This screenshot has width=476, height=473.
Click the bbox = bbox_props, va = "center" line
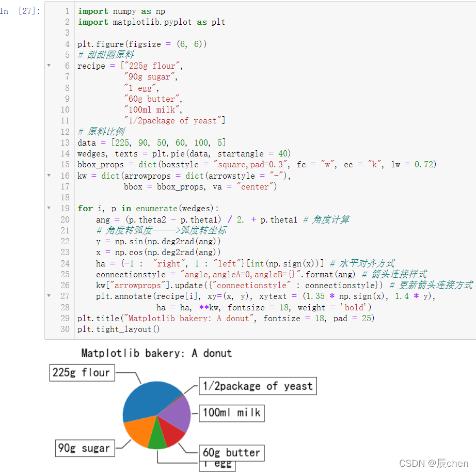tap(200, 187)
